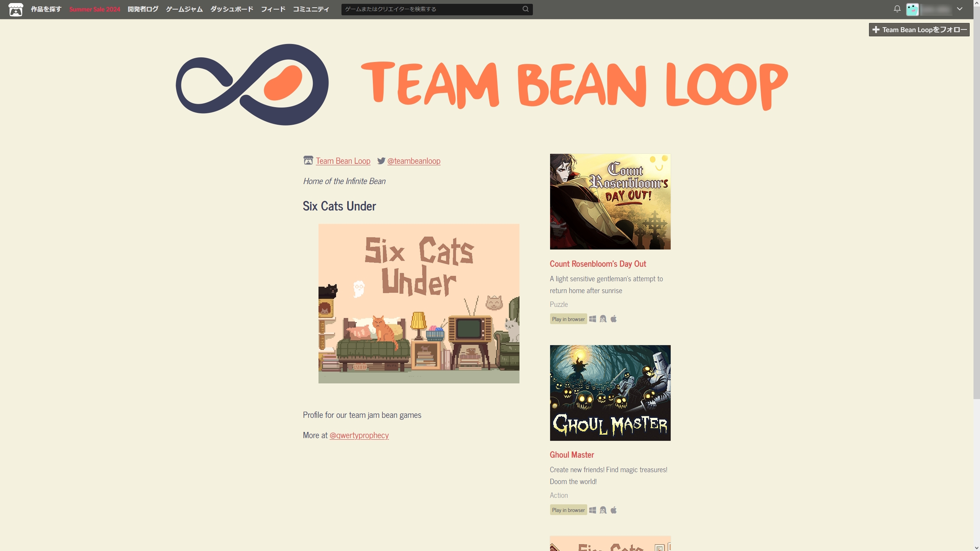
Task: Click Windows icon under Ghoul Master
Action: click(593, 510)
